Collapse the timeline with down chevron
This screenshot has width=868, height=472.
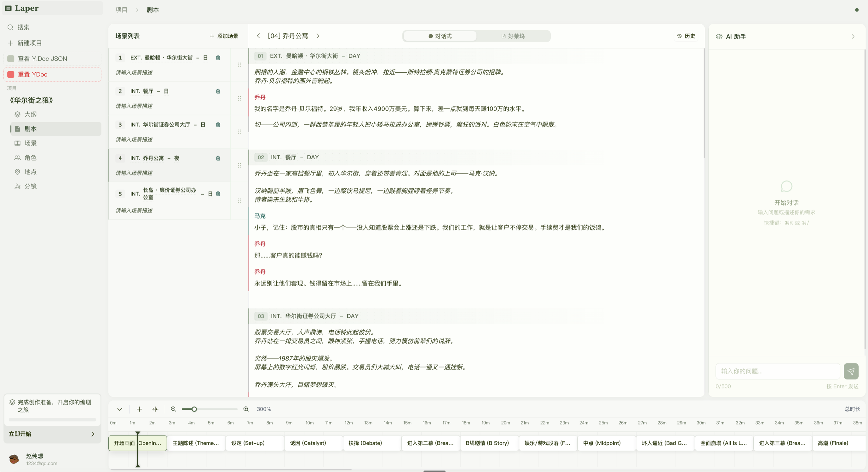(x=120, y=409)
